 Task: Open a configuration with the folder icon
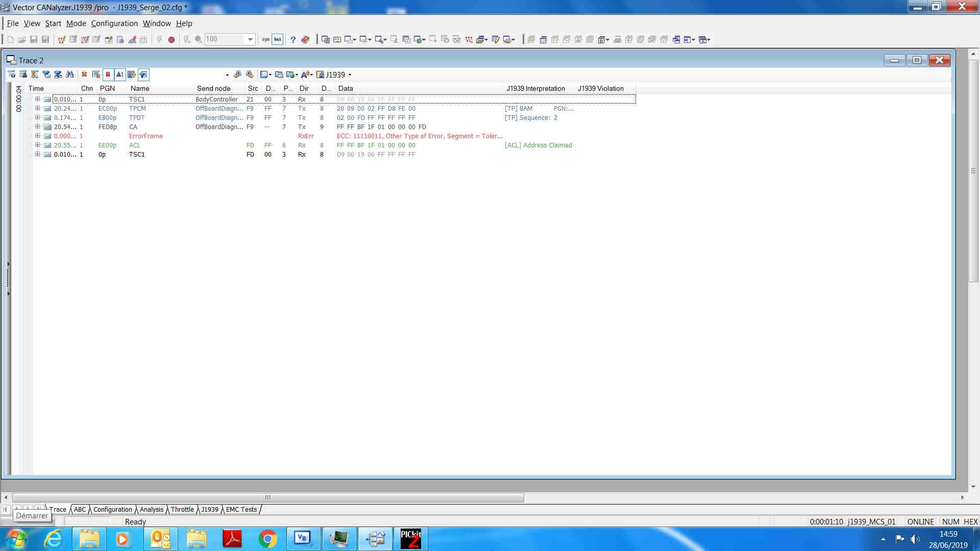pyautogui.click(x=22, y=39)
